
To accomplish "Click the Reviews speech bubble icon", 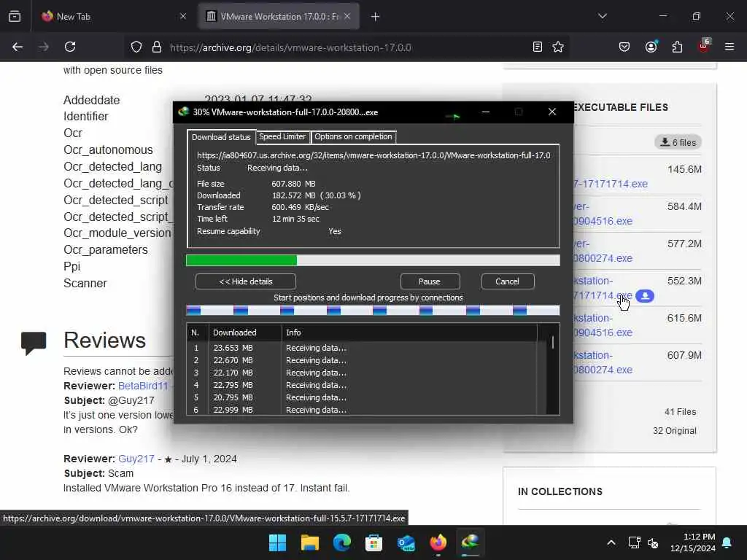I will coord(34,343).
